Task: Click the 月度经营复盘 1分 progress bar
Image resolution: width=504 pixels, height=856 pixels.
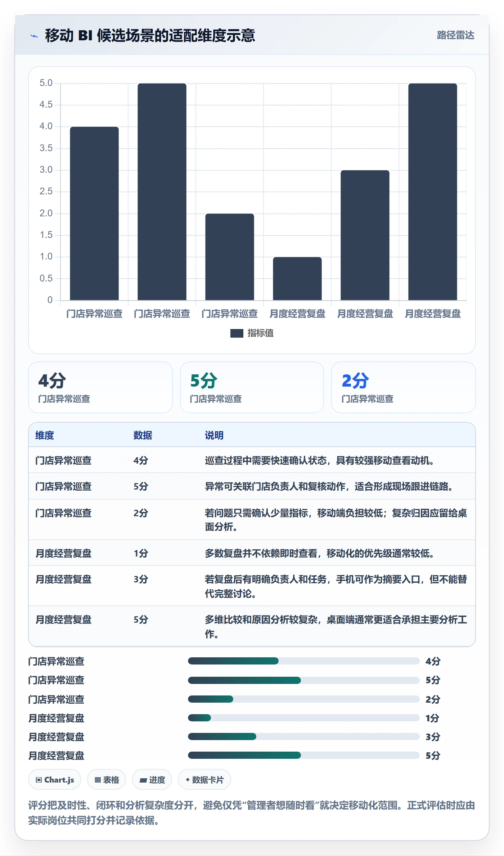Action: (304, 718)
